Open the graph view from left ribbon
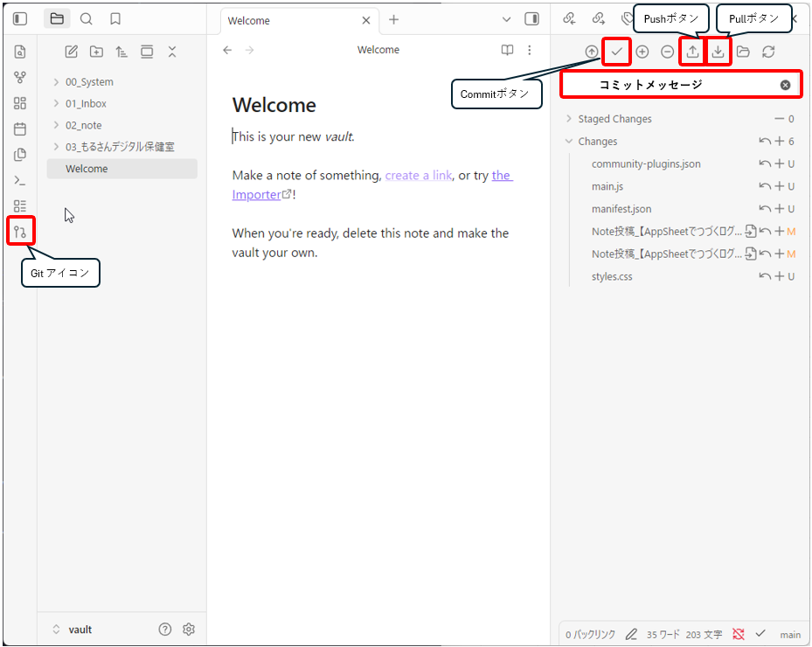 click(x=20, y=78)
